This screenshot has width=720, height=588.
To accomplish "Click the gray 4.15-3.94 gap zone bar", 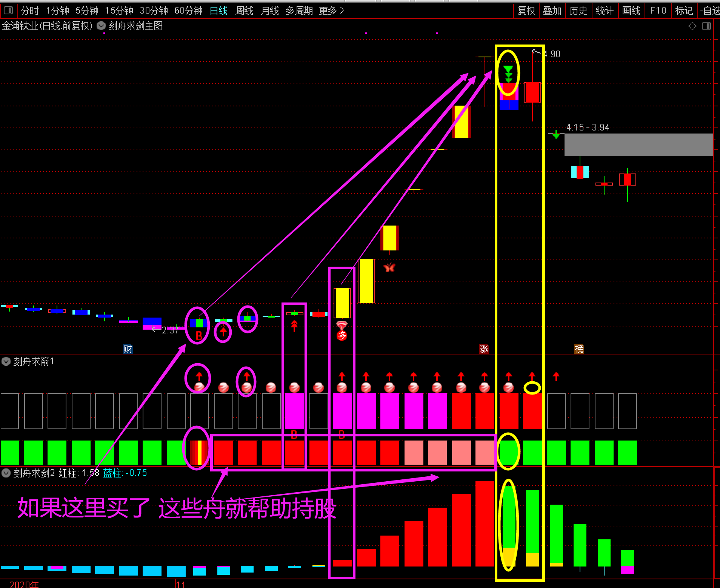I will pyautogui.click(x=638, y=144).
